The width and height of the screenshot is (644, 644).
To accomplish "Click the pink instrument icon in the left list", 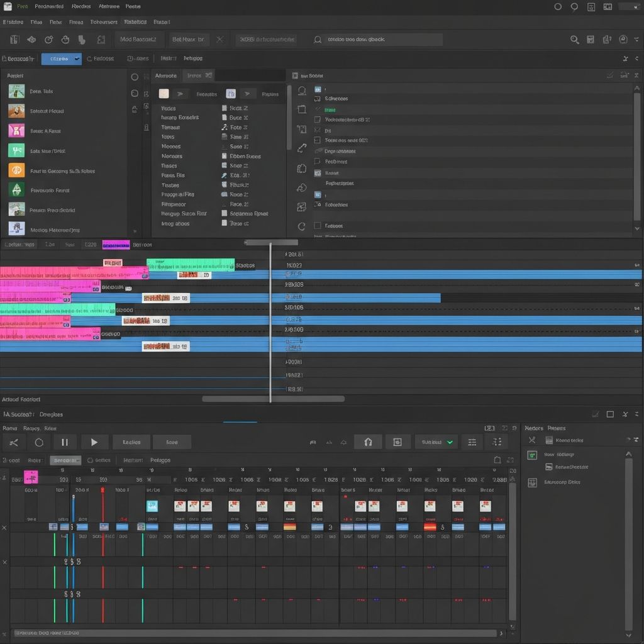I will point(16,131).
